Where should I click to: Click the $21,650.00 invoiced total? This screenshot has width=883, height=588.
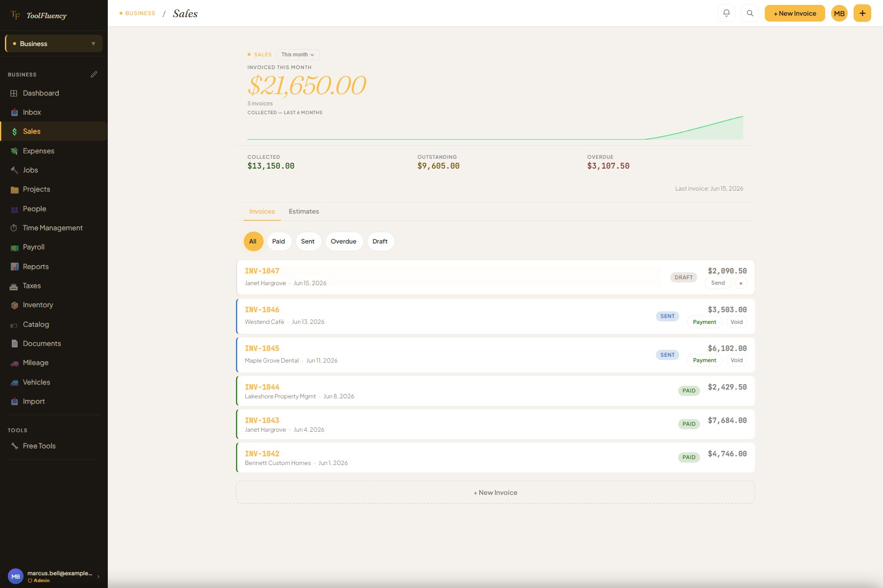coord(307,86)
